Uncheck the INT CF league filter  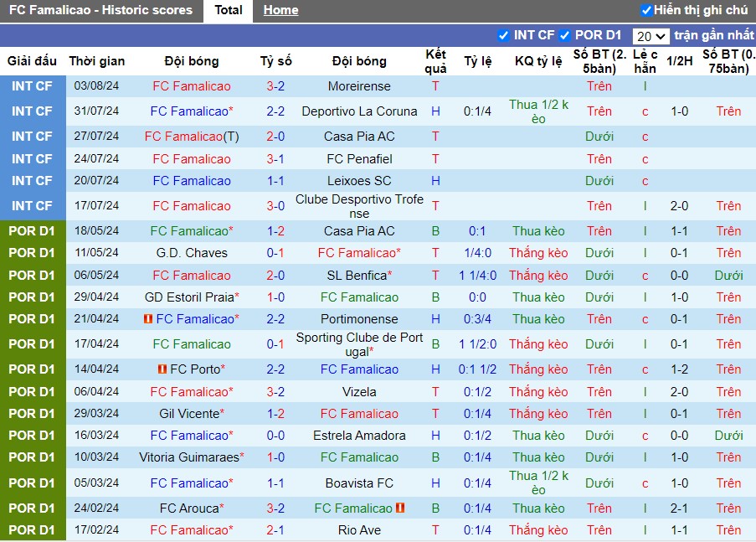(x=503, y=35)
